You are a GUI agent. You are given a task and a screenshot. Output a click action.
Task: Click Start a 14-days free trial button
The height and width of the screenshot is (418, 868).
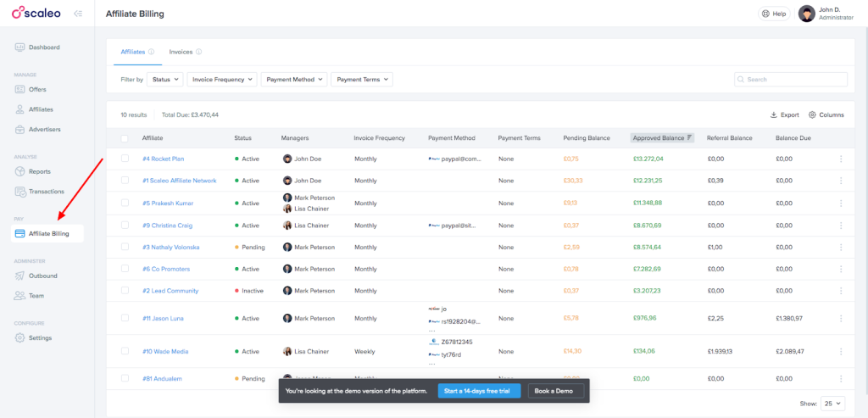pyautogui.click(x=479, y=391)
